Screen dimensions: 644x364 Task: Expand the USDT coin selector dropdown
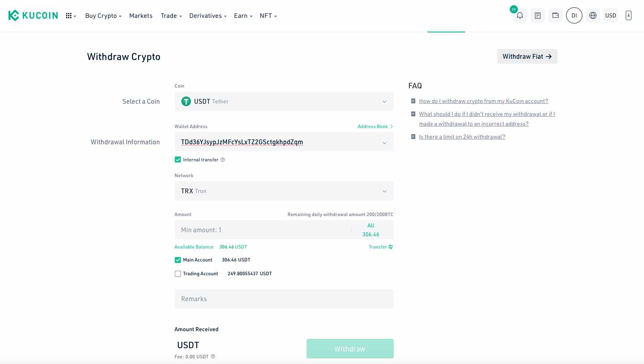(x=284, y=101)
